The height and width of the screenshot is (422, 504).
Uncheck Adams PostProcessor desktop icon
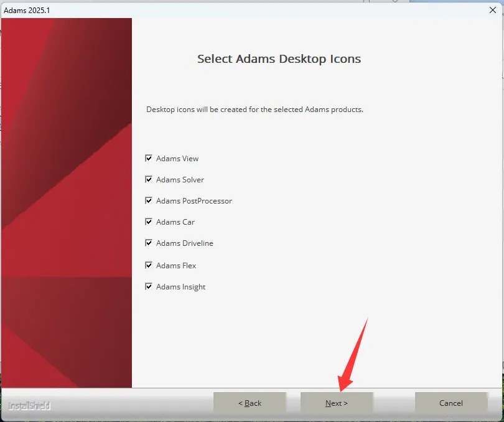click(x=149, y=200)
